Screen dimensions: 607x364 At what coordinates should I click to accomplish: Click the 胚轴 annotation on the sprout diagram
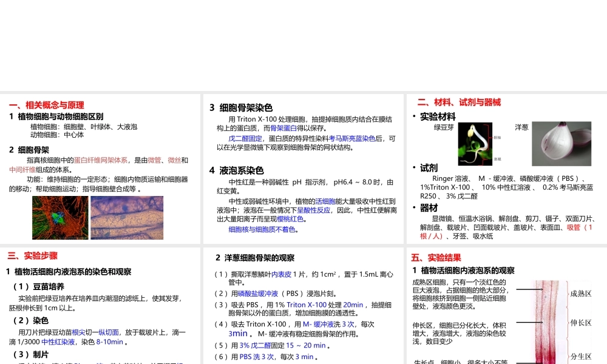pos(498,138)
